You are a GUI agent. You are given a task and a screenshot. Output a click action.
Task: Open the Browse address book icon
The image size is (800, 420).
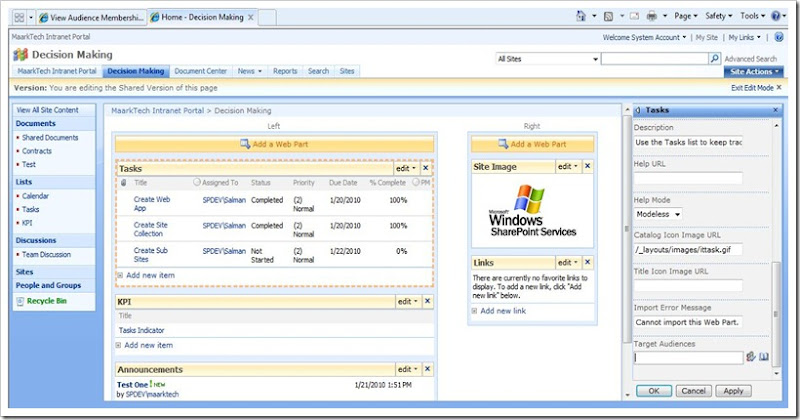coord(764,357)
